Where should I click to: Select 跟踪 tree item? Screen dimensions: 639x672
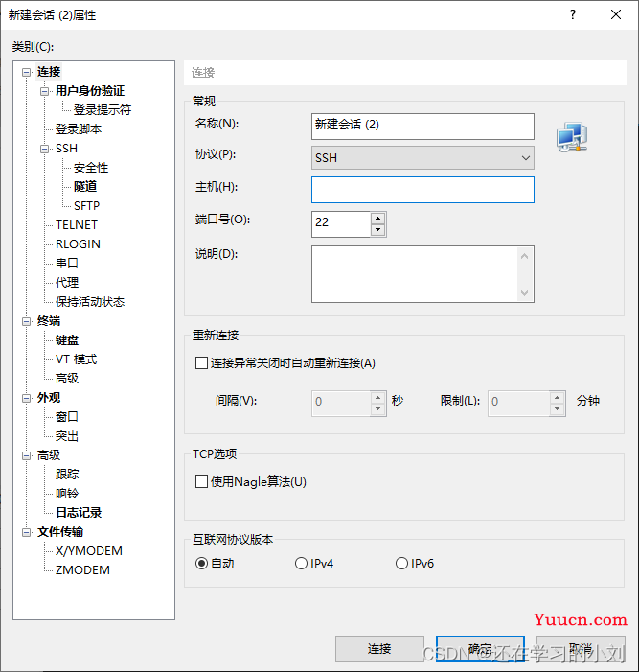point(67,474)
